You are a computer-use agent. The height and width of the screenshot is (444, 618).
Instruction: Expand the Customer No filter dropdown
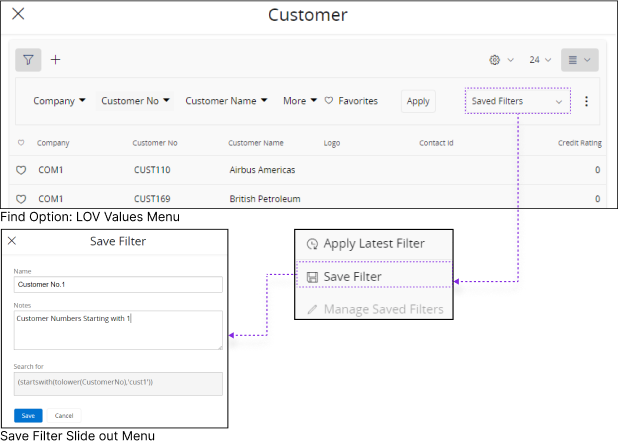point(135,101)
